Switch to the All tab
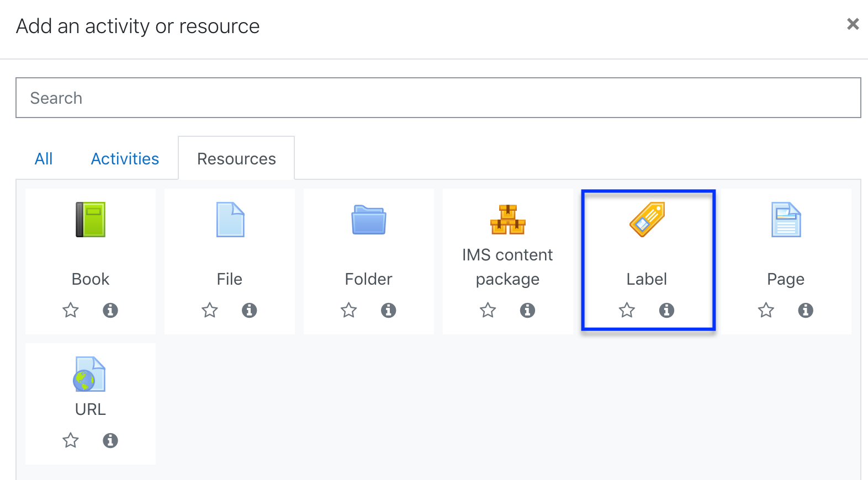This screenshot has height=480, width=868. tap(44, 159)
